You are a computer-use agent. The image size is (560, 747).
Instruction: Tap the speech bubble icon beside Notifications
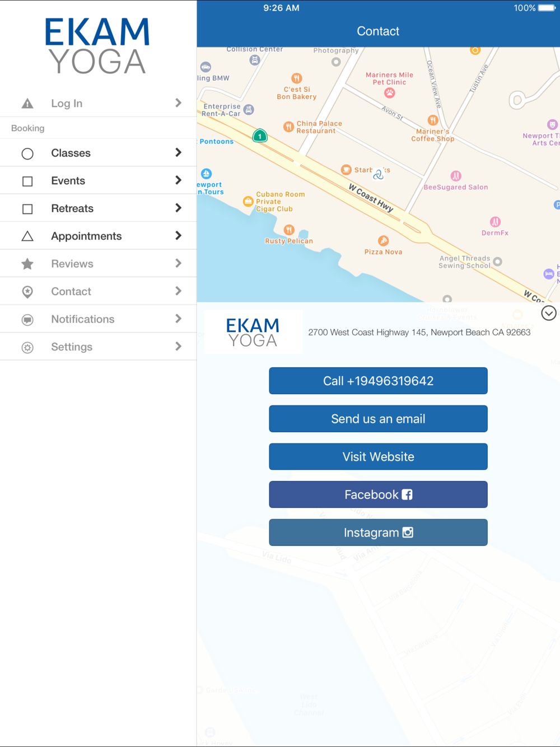pyautogui.click(x=27, y=320)
